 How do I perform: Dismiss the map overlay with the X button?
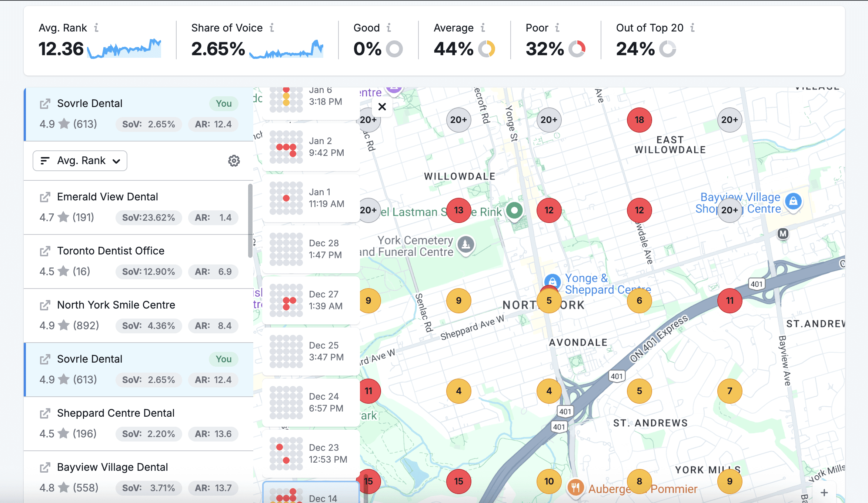(382, 107)
